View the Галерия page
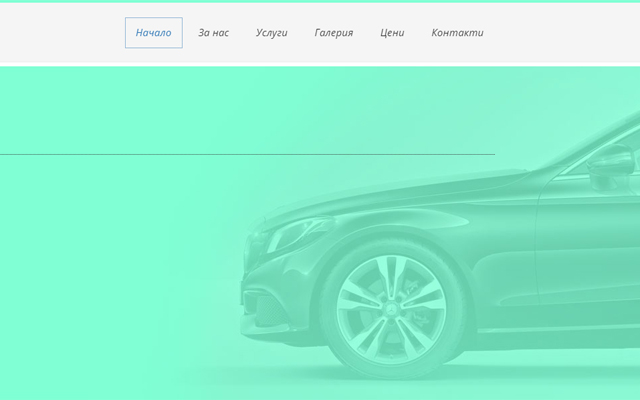This screenshot has width=640, height=400. point(333,33)
